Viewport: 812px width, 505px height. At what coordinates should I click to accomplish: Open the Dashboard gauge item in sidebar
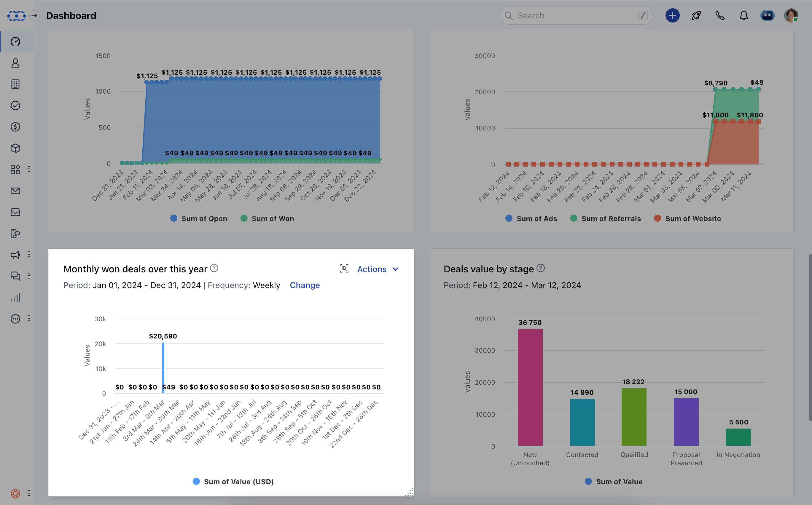pos(15,42)
